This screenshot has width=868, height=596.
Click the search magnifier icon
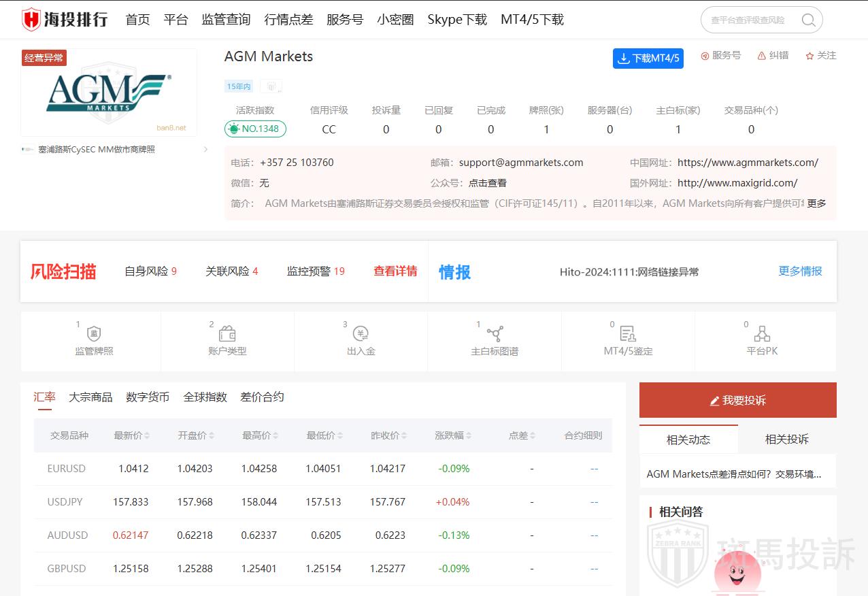click(x=808, y=20)
